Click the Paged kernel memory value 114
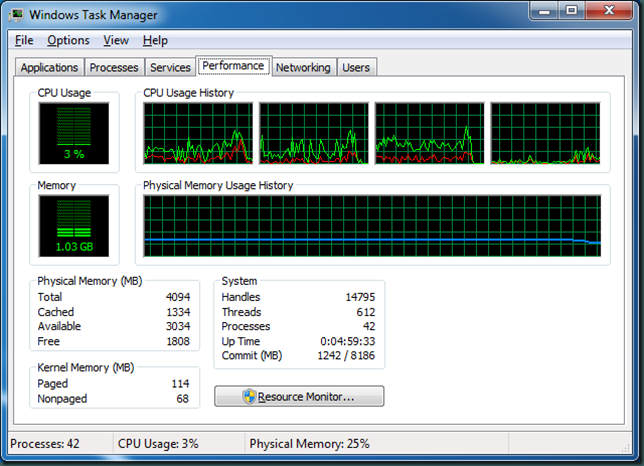This screenshot has height=466, width=644. pos(180,383)
